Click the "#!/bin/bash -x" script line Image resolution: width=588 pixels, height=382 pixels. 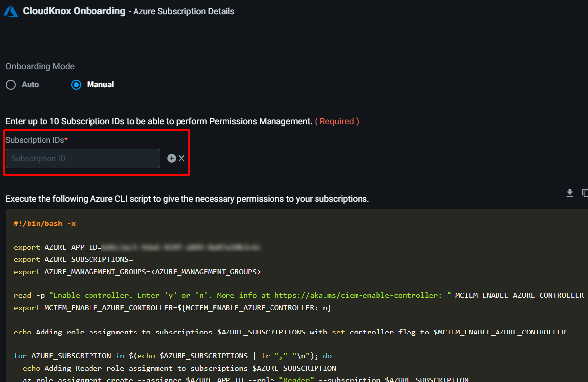click(x=45, y=223)
